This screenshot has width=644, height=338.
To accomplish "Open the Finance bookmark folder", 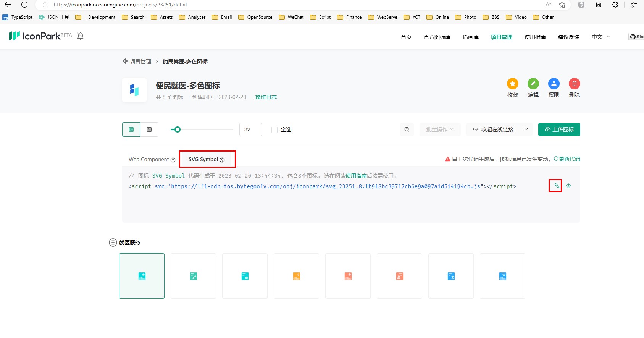I will (349, 17).
